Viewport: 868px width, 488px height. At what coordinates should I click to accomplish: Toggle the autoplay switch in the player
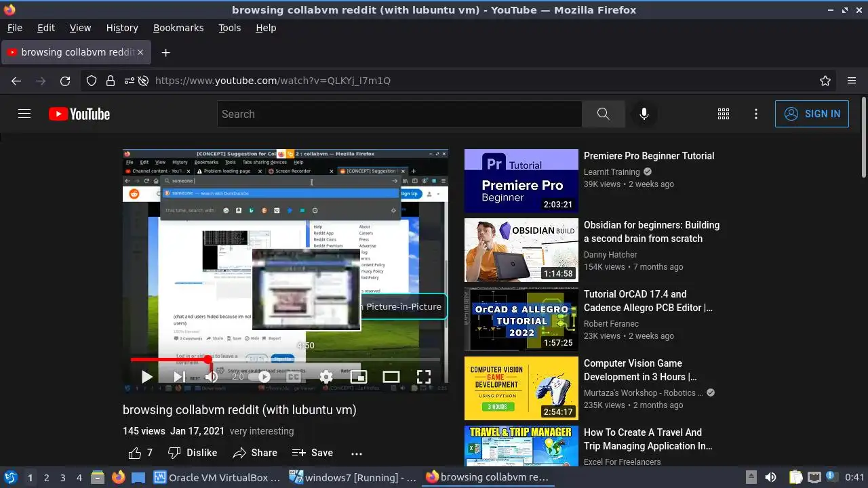(x=261, y=377)
